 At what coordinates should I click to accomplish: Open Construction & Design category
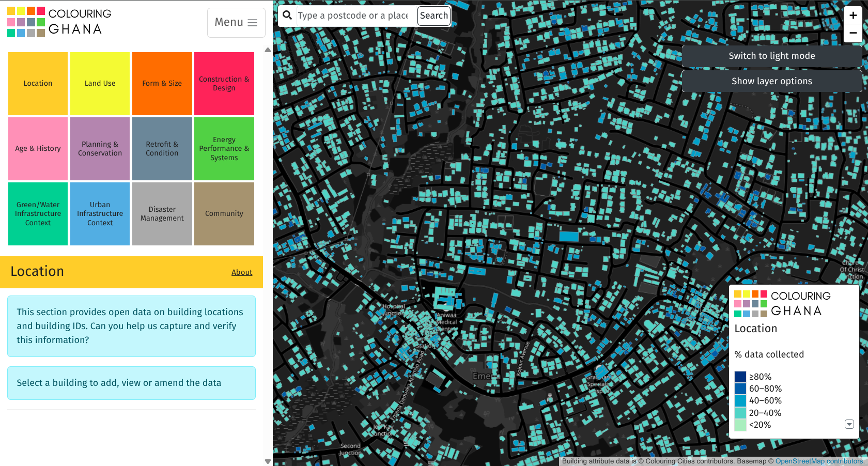[x=224, y=84]
